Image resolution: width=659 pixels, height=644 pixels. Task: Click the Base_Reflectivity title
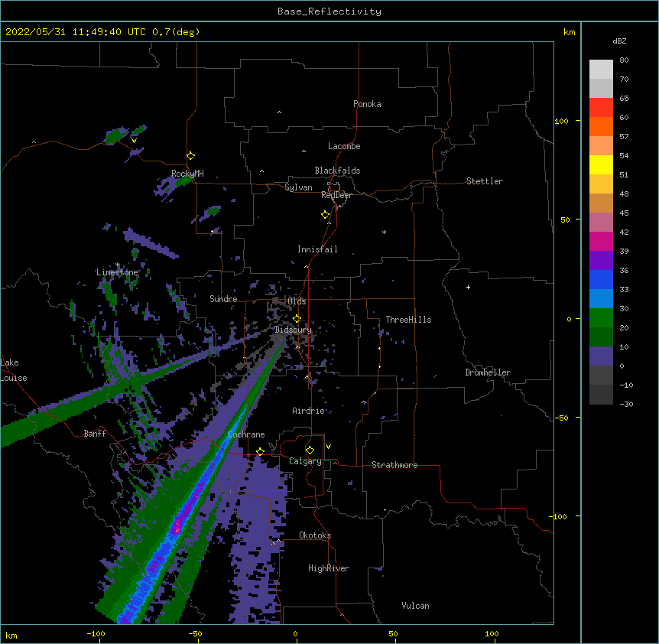pos(329,11)
